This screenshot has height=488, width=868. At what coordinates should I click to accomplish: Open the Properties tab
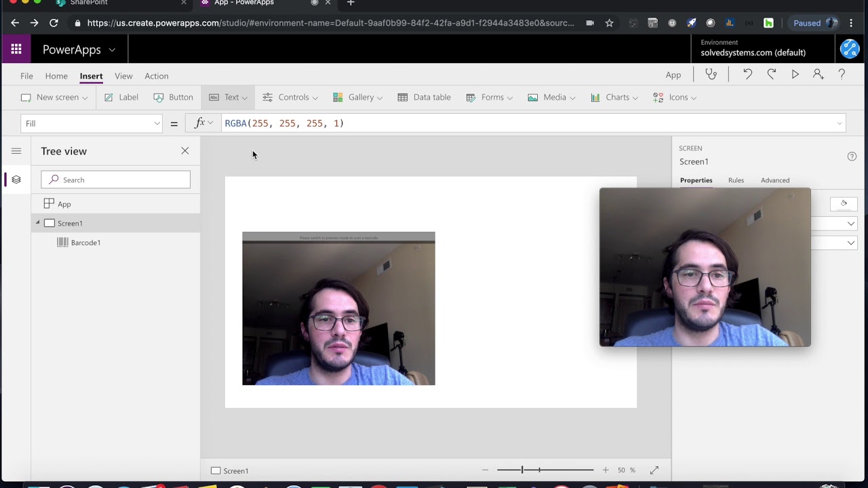click(x=696, y=180)
